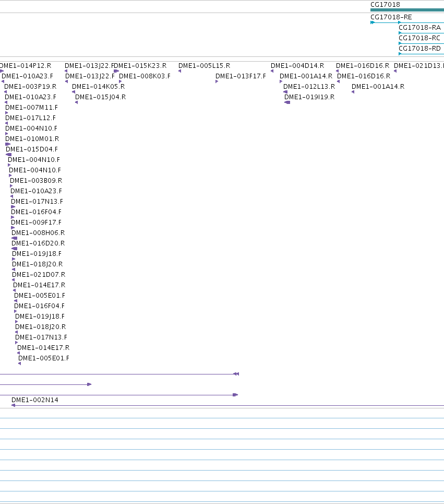
Task: Click feature label DME1-016D20.R
Action: tap(38, 243)
